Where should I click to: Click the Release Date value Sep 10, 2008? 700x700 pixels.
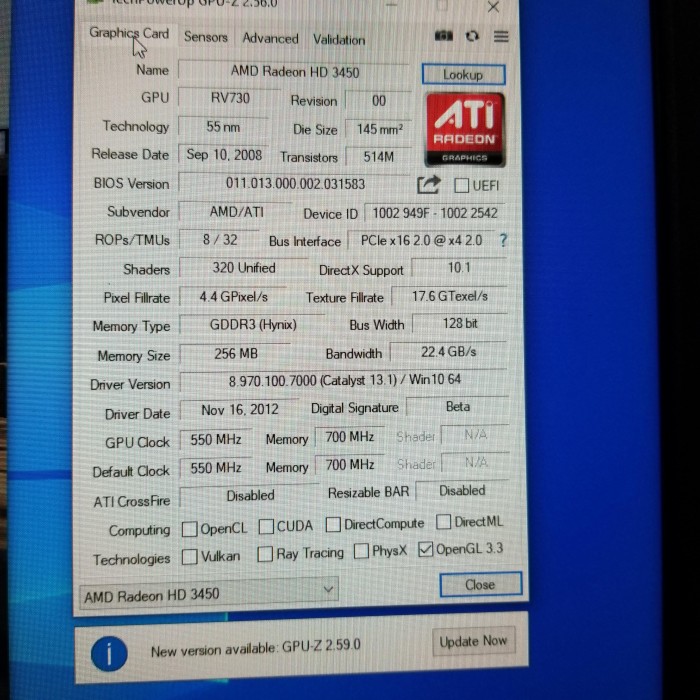(224, 155)
